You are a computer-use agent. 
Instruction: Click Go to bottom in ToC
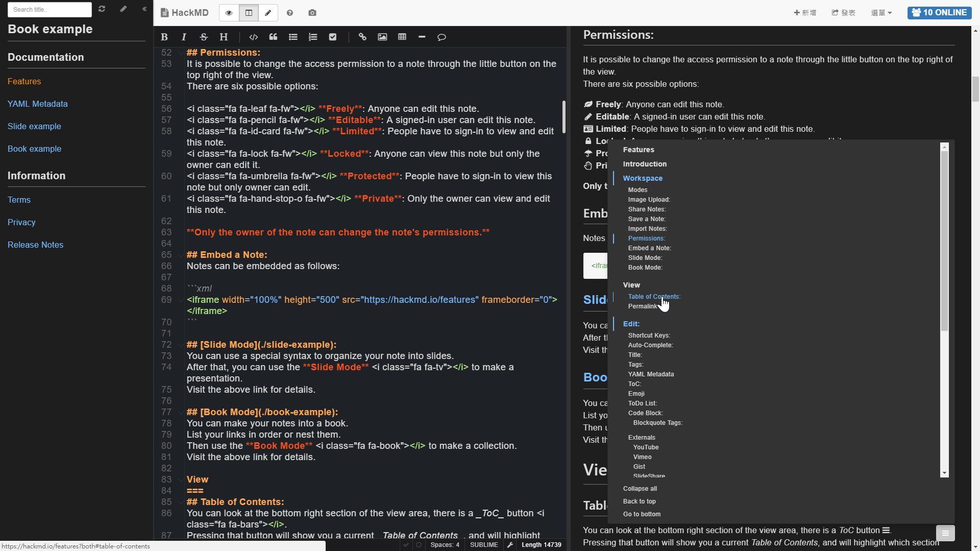click(x=642, y=514)
